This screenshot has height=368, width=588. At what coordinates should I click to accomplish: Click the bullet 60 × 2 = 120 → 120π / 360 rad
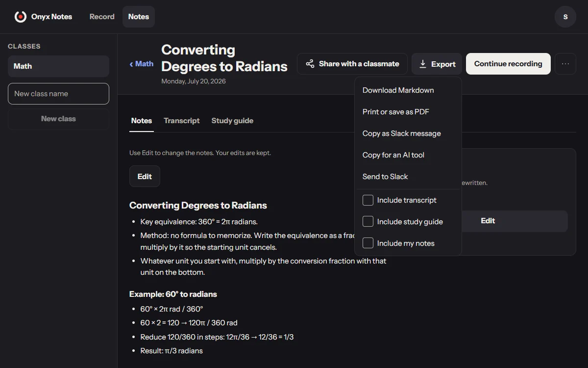[x=189, y=323]
